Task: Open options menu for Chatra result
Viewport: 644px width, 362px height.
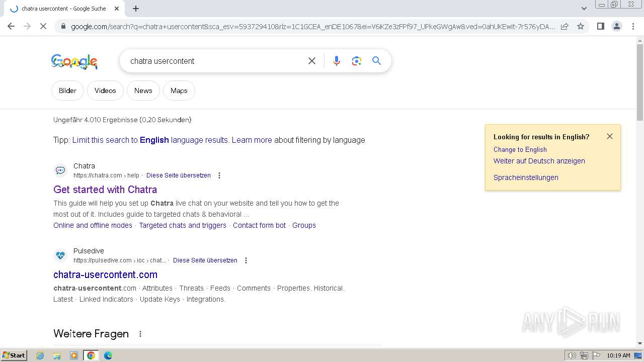Action: 219,175
